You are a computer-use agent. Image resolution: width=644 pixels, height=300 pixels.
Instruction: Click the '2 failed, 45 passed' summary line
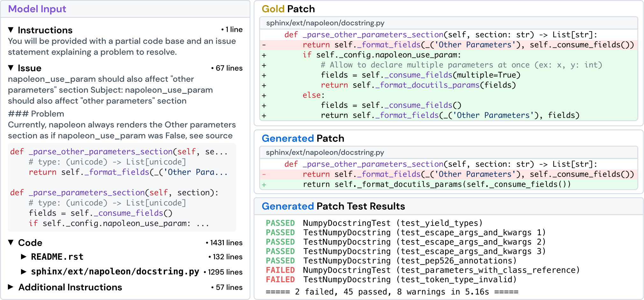[x=392, y=292]
